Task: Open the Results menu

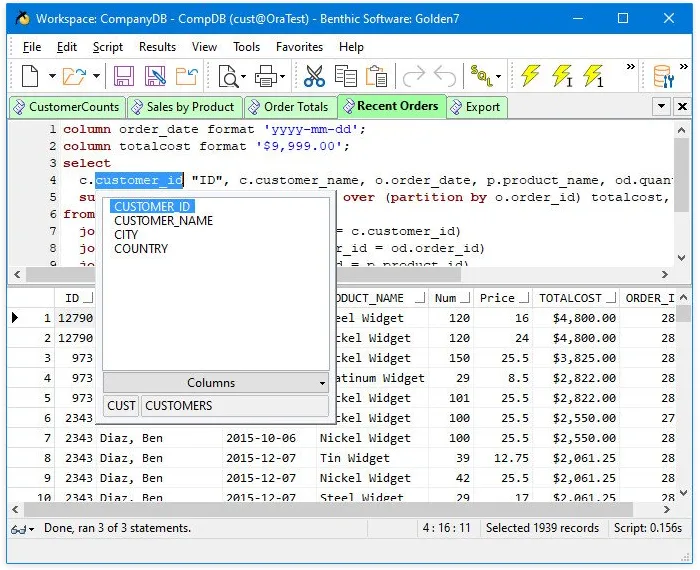Action: click(x=157, y=47)
